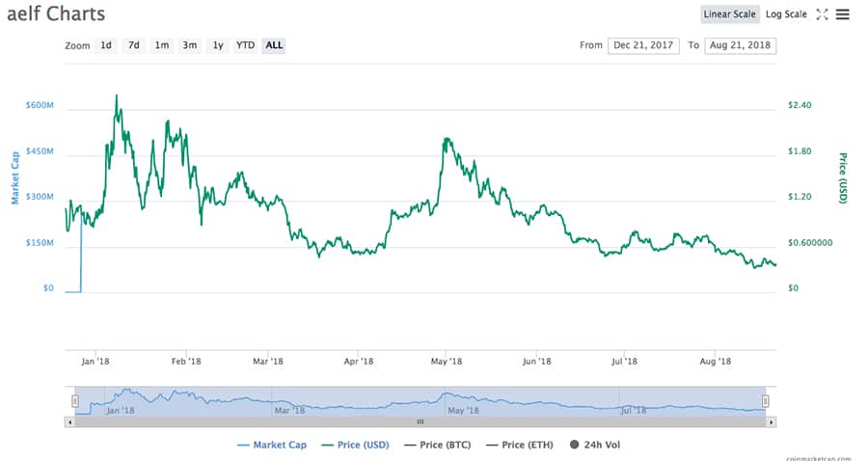868x461 pixels.
Task: Open the hamburger chart export menu
Action: pos(842,14)
